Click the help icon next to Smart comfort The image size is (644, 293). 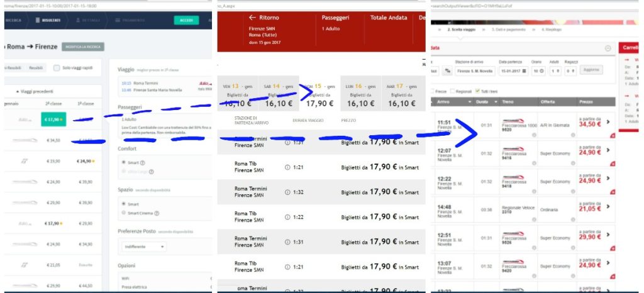pos(142,162)
